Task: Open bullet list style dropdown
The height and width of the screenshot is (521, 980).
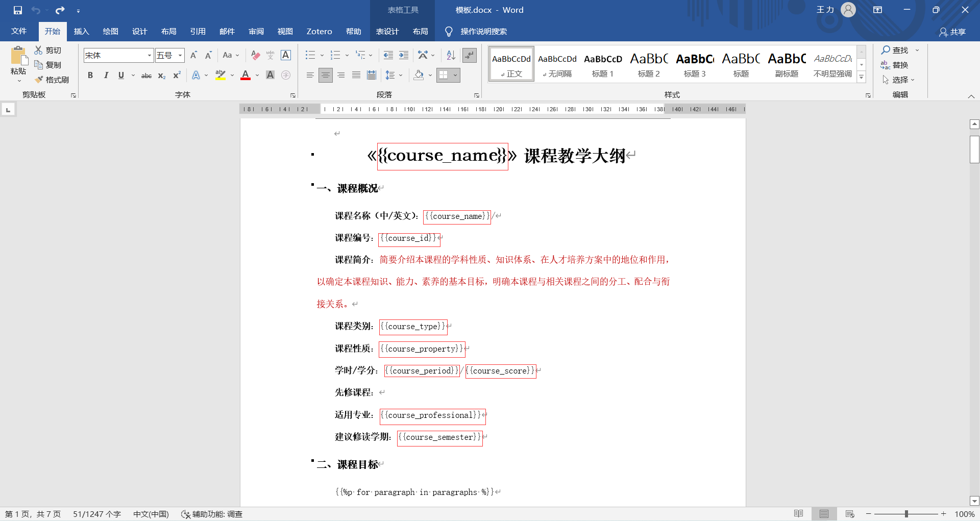Action: click(x=322, y=55)
